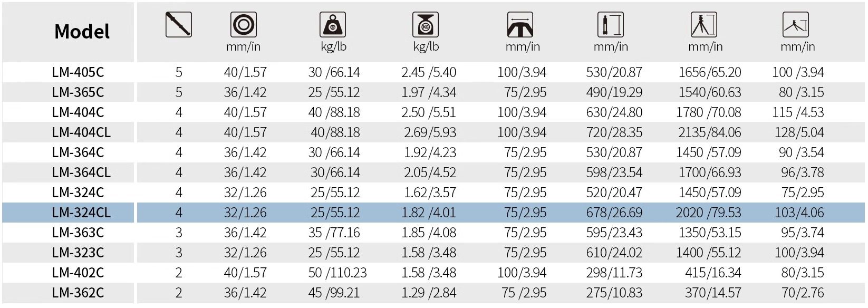The height and width of the screenshot is (308, 868).
Task: Click the LM-363C model name
Action: 78,233
